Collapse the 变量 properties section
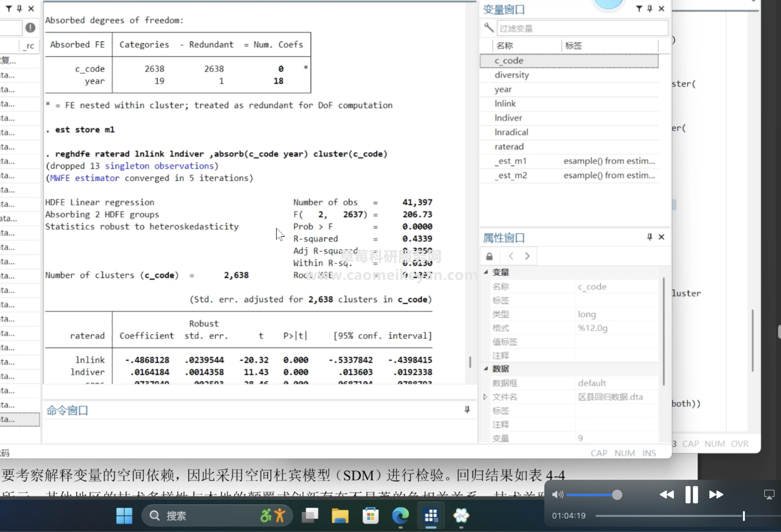The height and width of the screenshot is (532, 781). (x=486, y=272)
